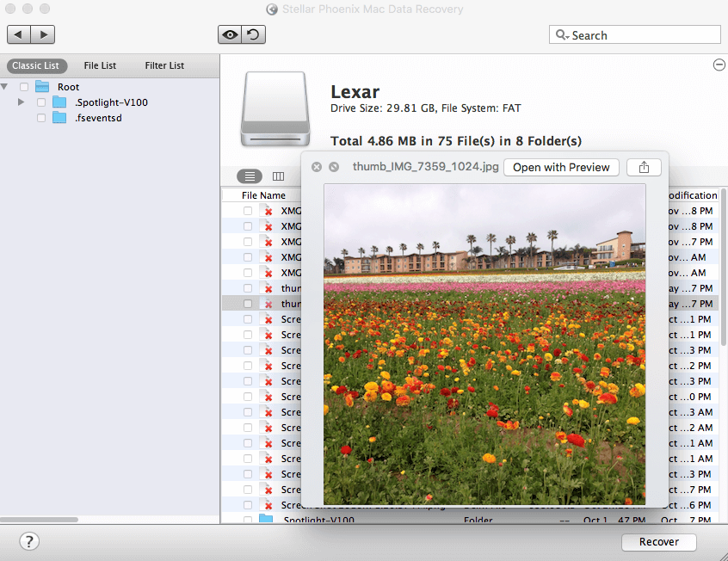Collapse the Root folder tree
The height and width of the screenshot is (561, 728).
click(4, 87)
